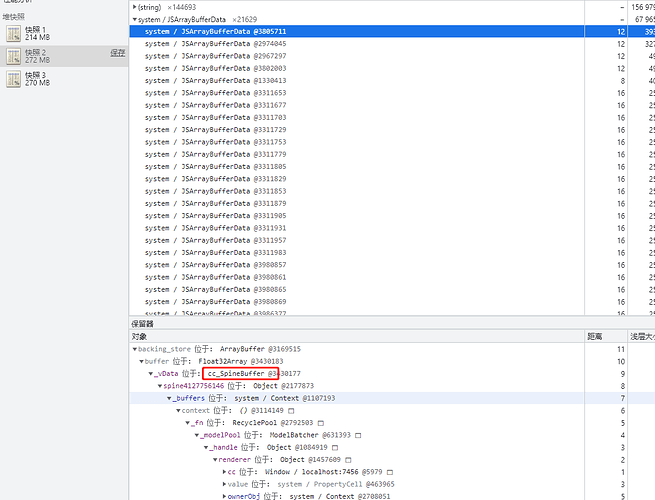The width and height of the screenshot is (655, 500).
Task: Click the heap snapshot icon for 快照 3
Action: point(13,79)
